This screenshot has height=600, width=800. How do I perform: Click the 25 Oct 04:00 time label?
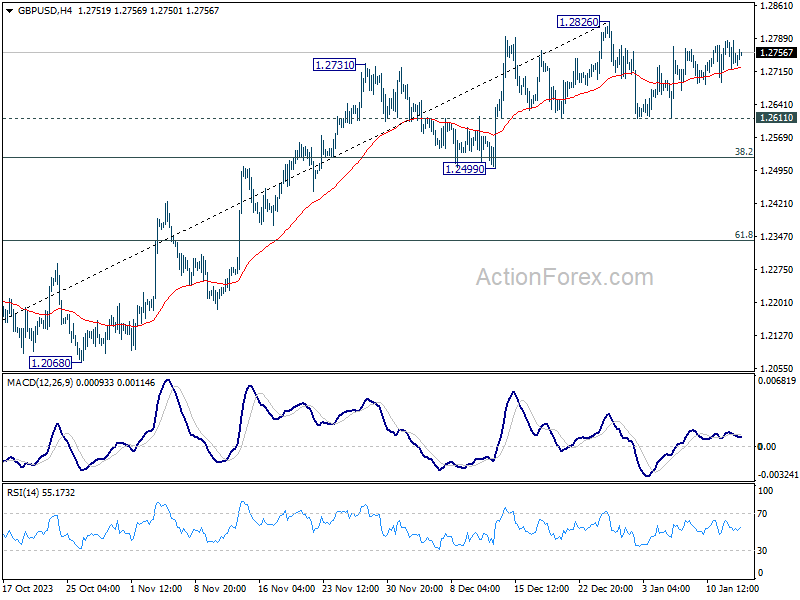pos(93,588)
